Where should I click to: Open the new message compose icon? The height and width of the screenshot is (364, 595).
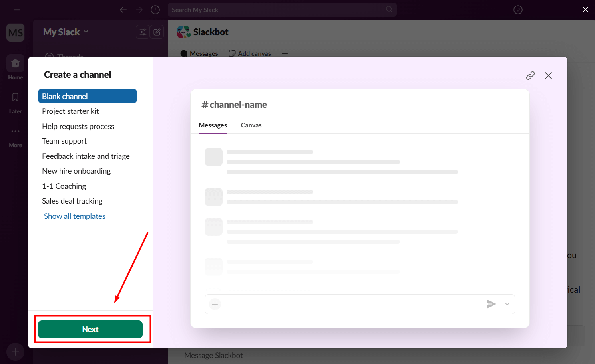(x=157, y=32)
